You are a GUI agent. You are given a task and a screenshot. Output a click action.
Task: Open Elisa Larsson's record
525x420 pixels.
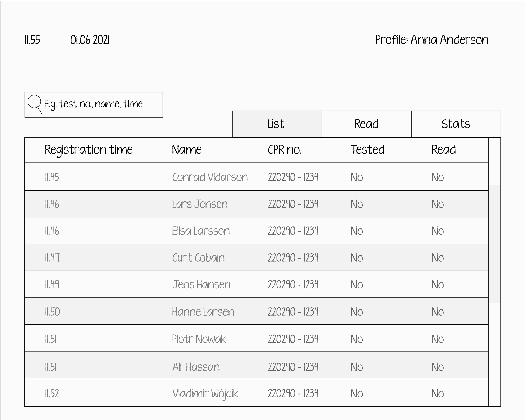coord(201,231)
